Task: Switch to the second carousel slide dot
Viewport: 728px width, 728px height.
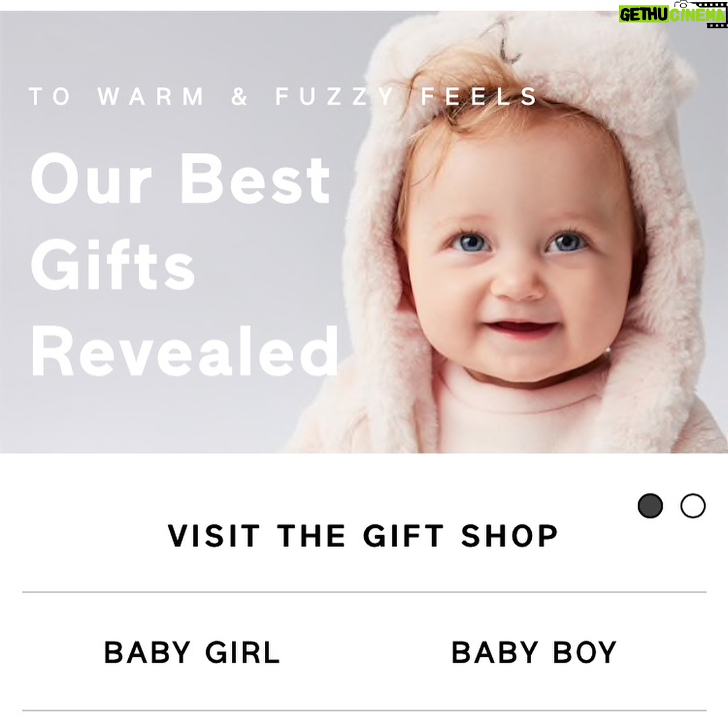Action: point(693,506)
